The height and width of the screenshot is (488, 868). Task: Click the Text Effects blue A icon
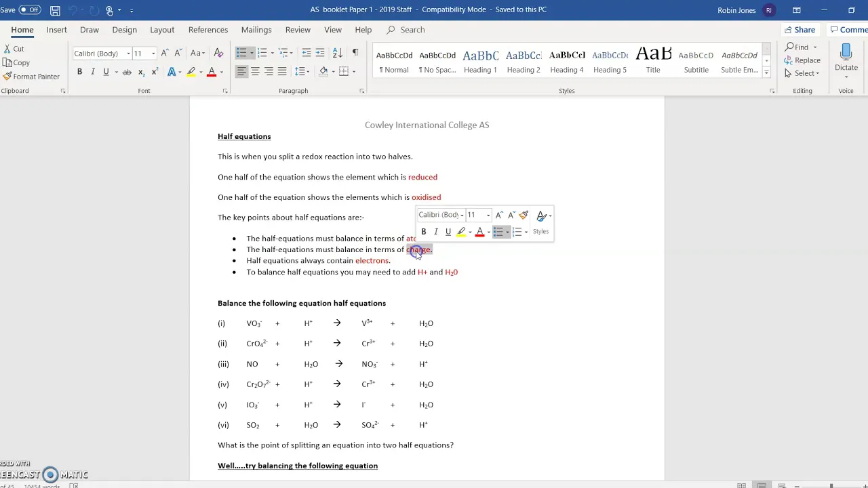pos(172,72)
